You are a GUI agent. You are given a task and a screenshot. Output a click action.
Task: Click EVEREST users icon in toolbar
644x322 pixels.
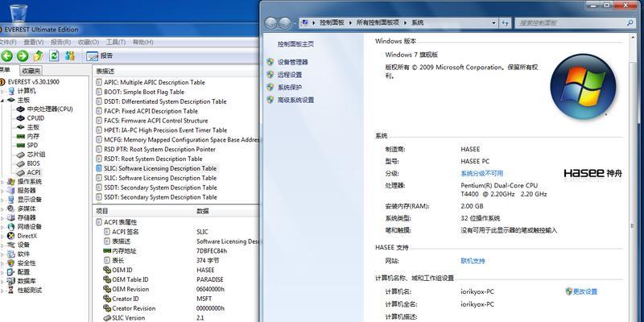(x=70, y=56)
